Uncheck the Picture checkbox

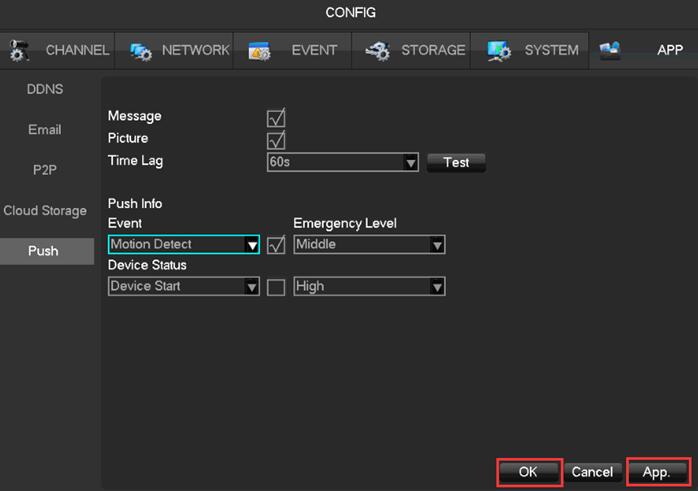(x=276, y=140)
